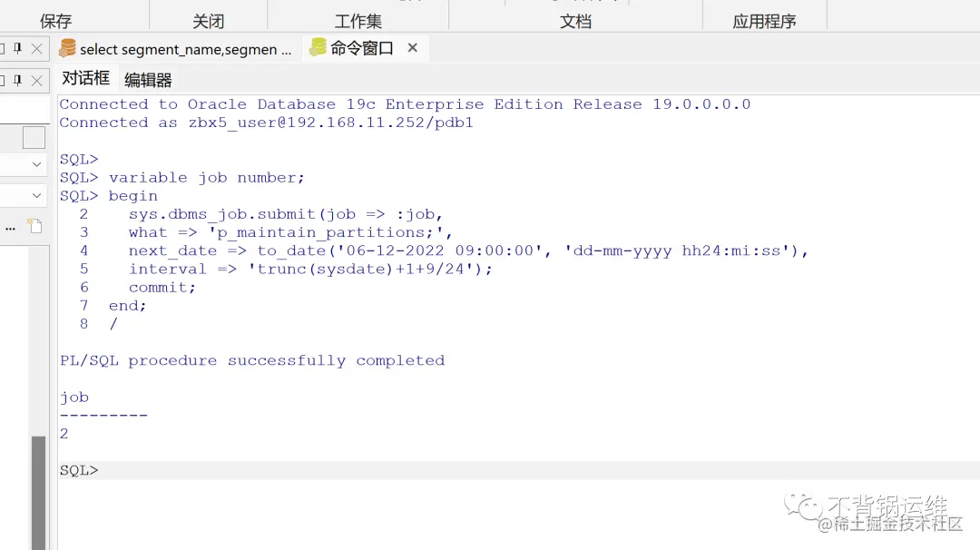The height and width of the screenshot is (550, 980).
Task: Click the left panel vertical scrollbar thumb
Action: pyautogui.click(x=39, y=493)
